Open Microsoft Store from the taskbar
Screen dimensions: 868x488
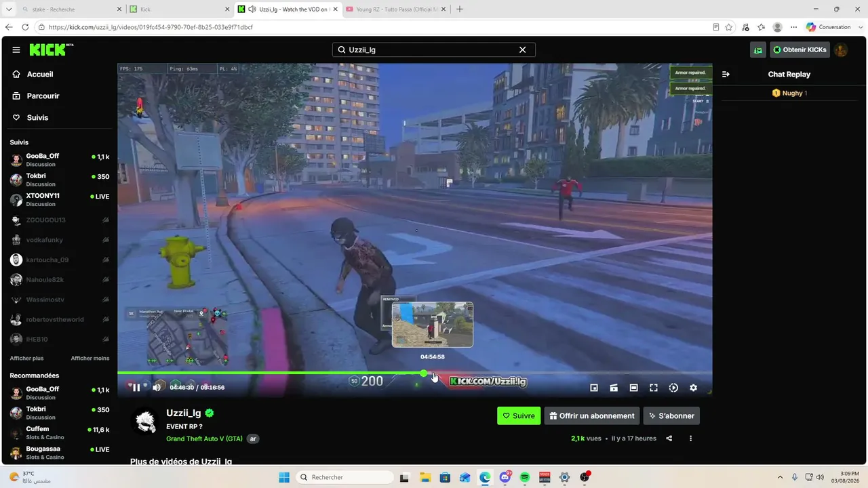coord(445,477)
